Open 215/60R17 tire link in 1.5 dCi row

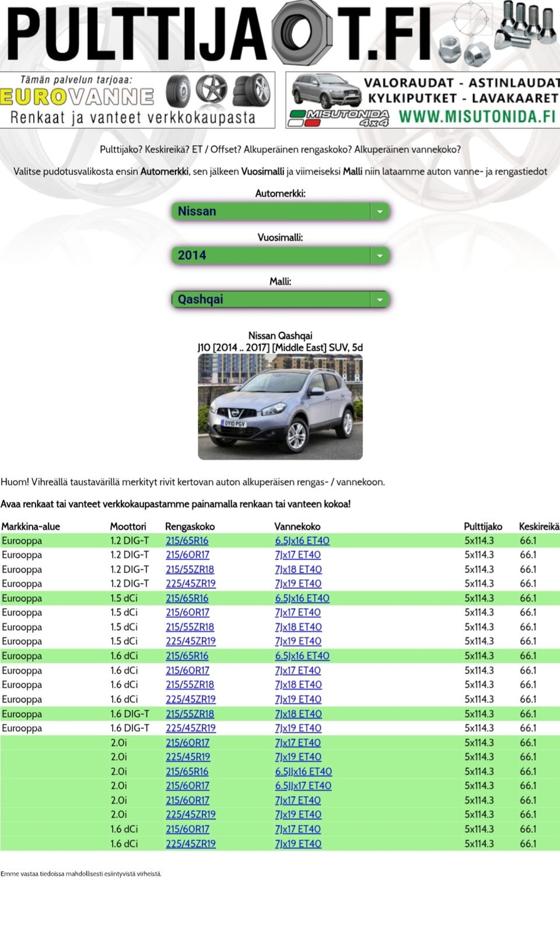coord(187,613)
